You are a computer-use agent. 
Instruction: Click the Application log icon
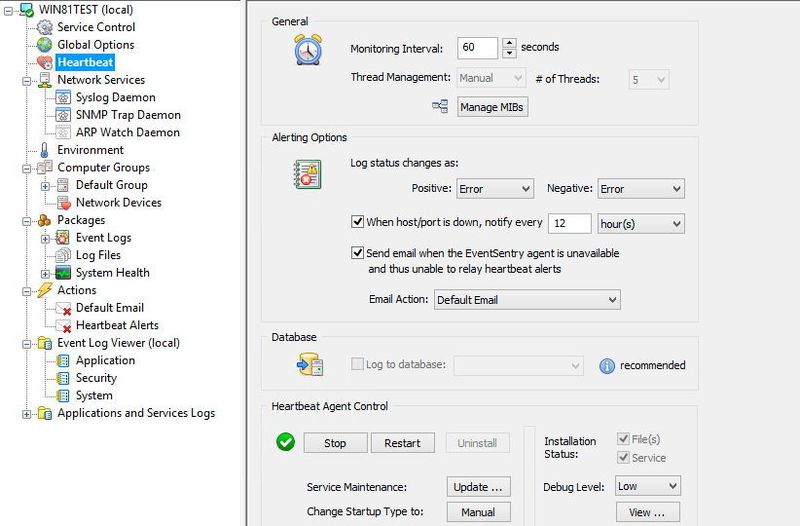63,361
